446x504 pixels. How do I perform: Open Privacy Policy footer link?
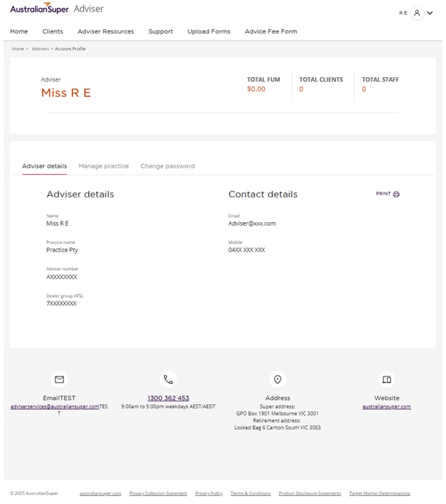pos(208,493)
